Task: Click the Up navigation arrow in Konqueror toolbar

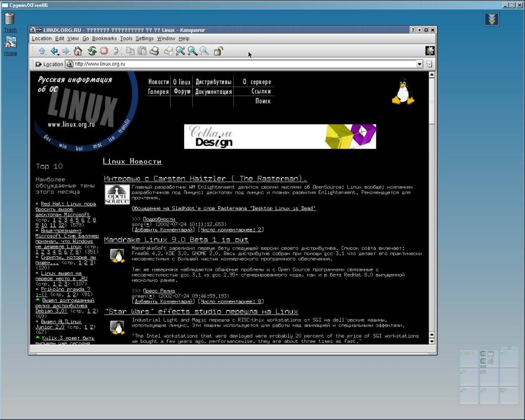Action: coord(42,51)
